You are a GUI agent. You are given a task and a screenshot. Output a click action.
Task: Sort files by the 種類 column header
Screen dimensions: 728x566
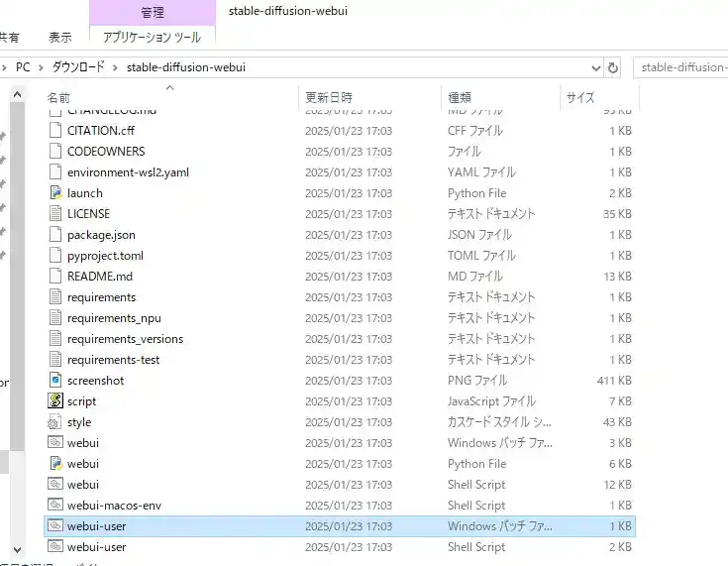coord(500,97)
